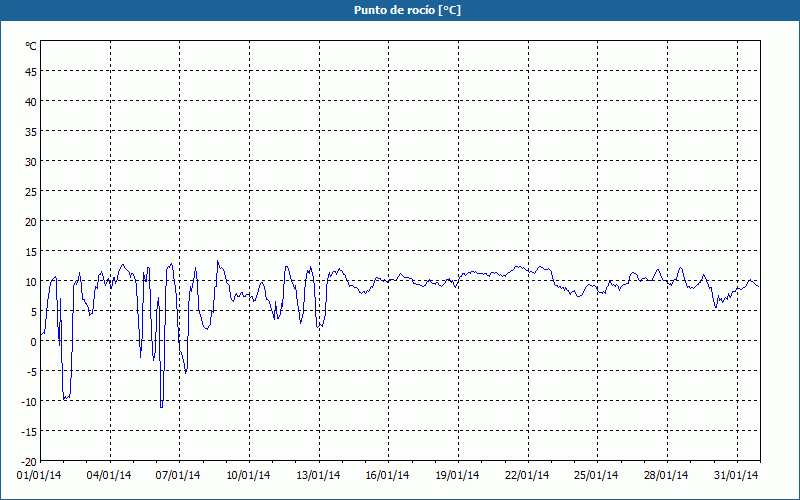
Task: Click the 25/01/14 date label
Action: 596,476
